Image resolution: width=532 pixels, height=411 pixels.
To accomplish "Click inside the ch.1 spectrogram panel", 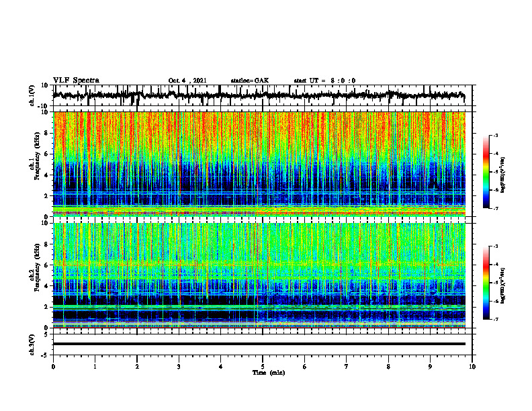I will tap(259, 164).
